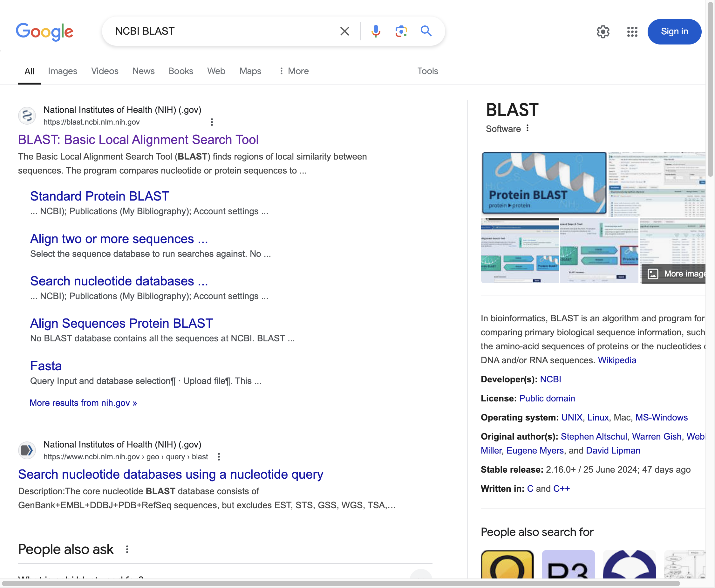Switch to the Web tab
Image resolution: width=715 pixels, height=588 pixels.
click(x=216, y=71)
